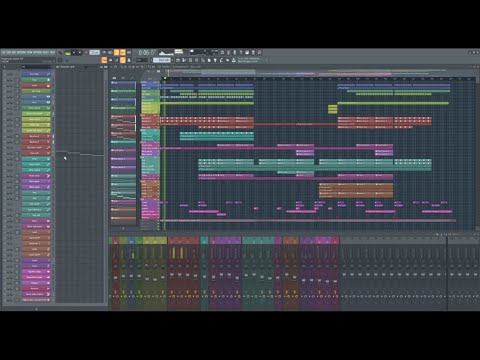The width and height of the screenshot is (480, 360).
Task: Open the PATTERNS menu
Action: pyautogui.click(x=21, y=52)
